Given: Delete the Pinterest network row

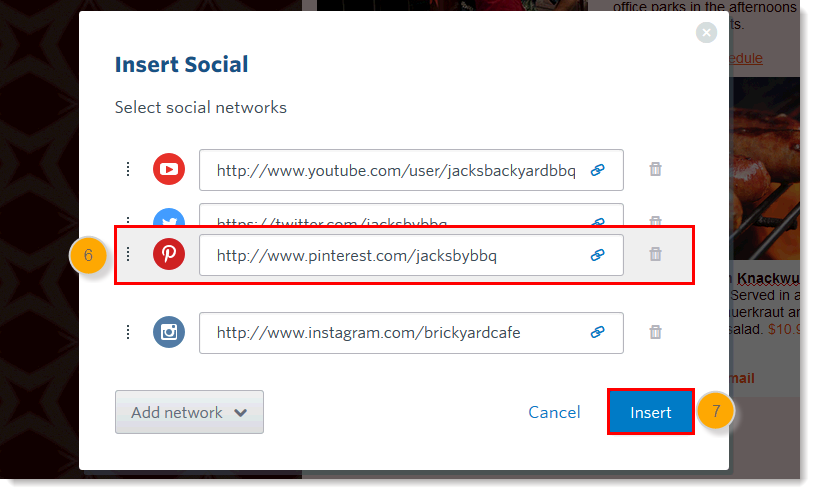Looking at the screenshot, I should (x=655, y=254).
